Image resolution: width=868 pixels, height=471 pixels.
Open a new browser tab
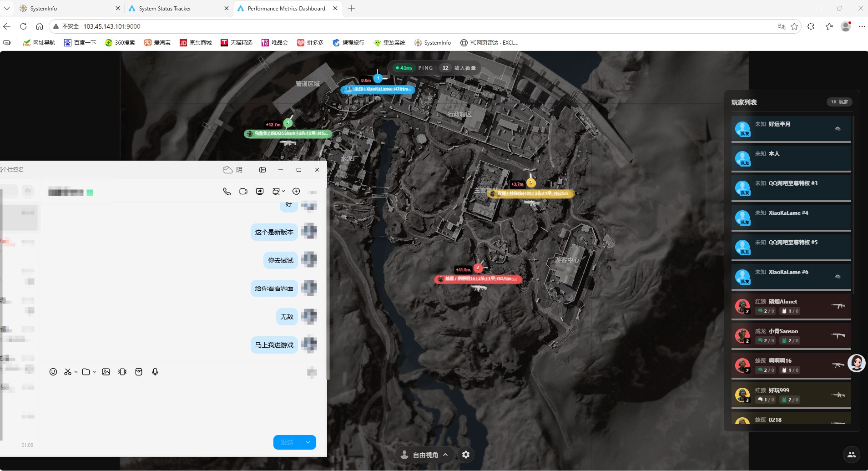click(x=352, y=8)
